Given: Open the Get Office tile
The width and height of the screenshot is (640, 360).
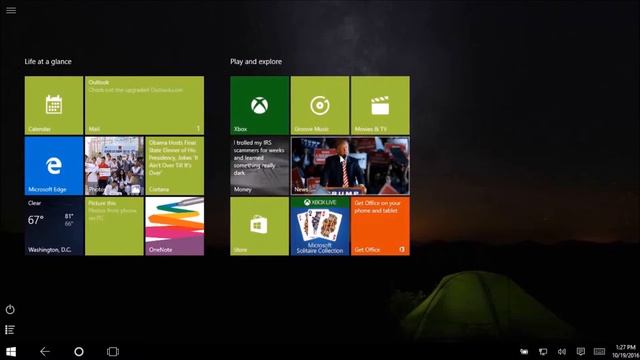Looking at the screenshot, I should point(380,226).
